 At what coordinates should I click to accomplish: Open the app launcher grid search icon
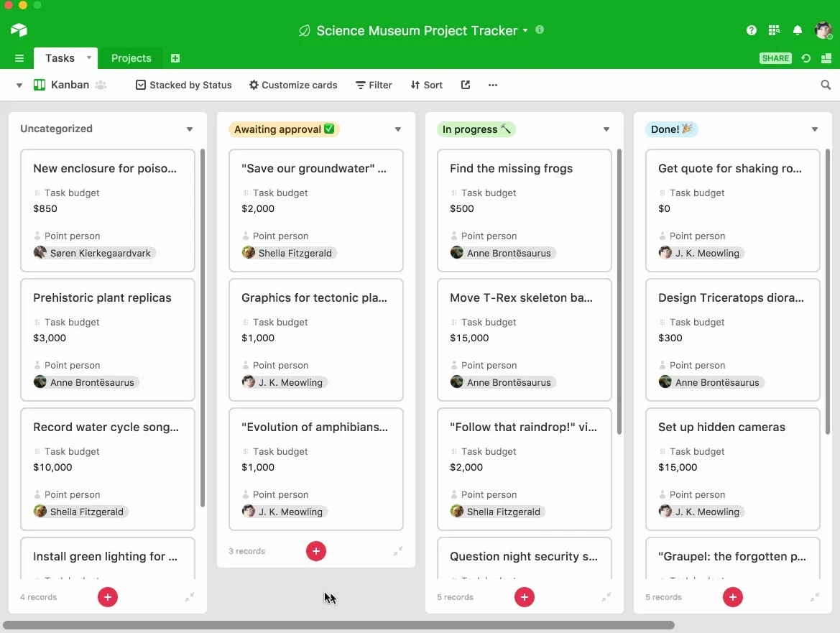(774, 29)
